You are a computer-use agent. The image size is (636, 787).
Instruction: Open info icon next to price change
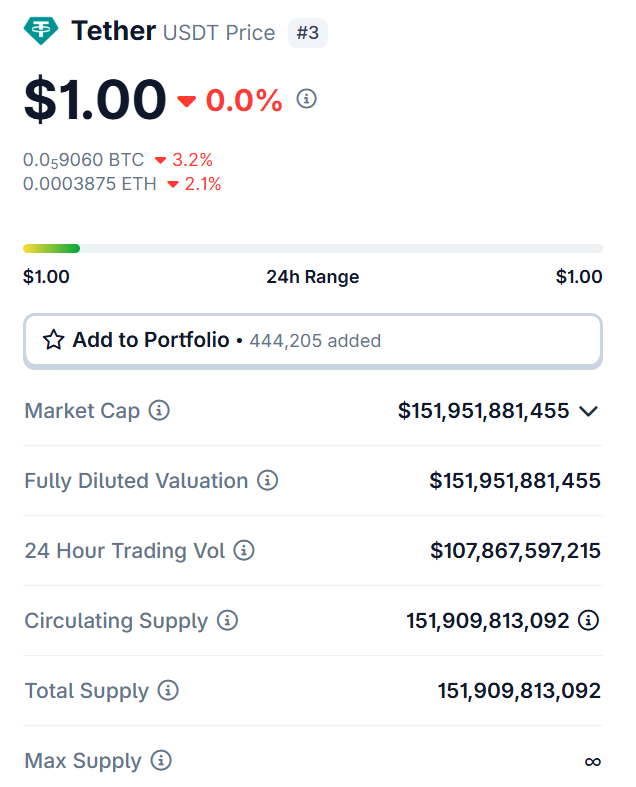click(x=306, y=98)
